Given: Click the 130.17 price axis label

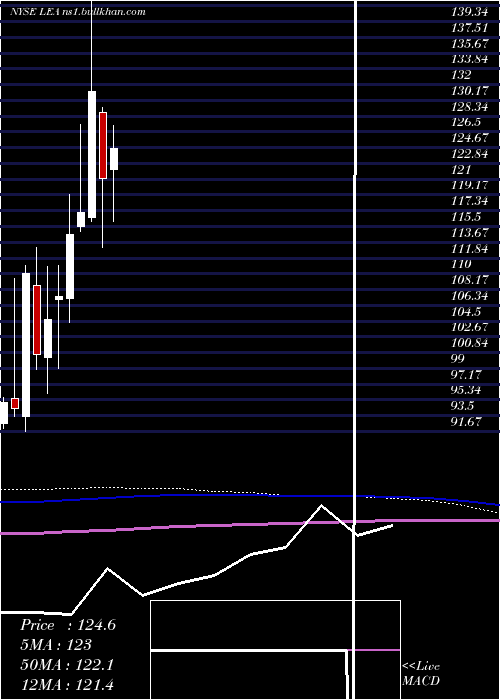Looking at the screenshot, I should 469,91.
